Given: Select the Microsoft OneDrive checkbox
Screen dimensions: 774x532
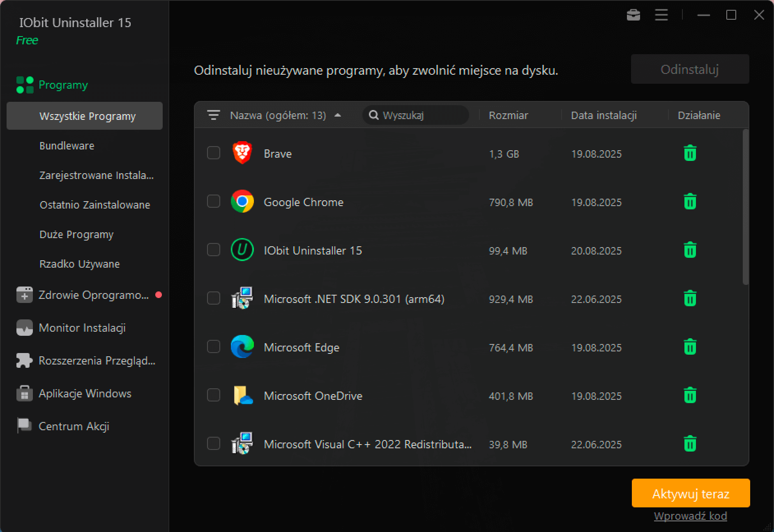Looking at the screenshot, I should click(214, 395).
